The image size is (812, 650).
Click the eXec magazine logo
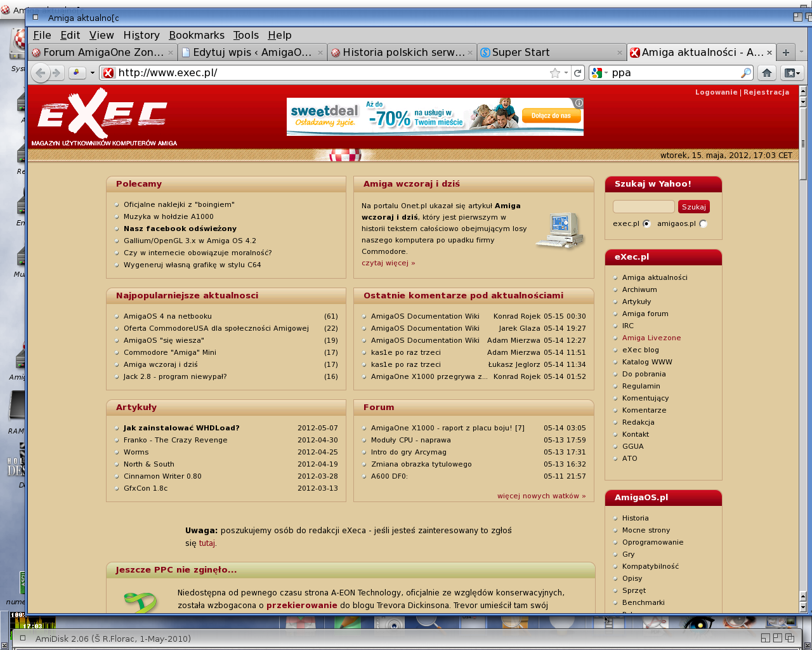(103, 117)
